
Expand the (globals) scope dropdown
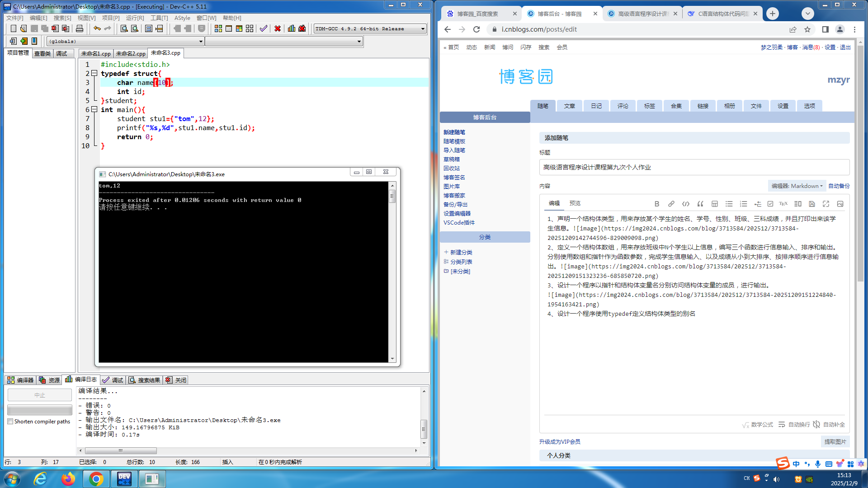coord(201,42)
